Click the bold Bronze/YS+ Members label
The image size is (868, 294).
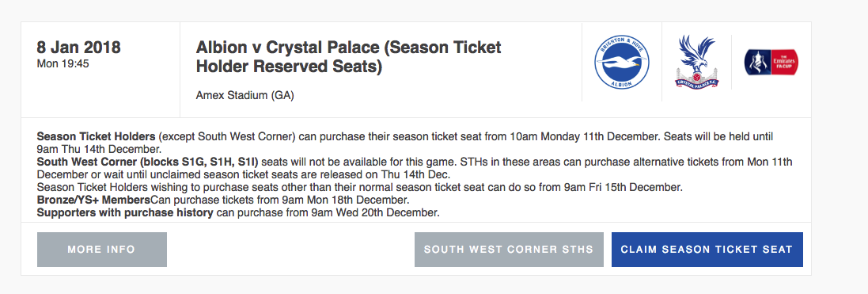(x=93, y=200)
